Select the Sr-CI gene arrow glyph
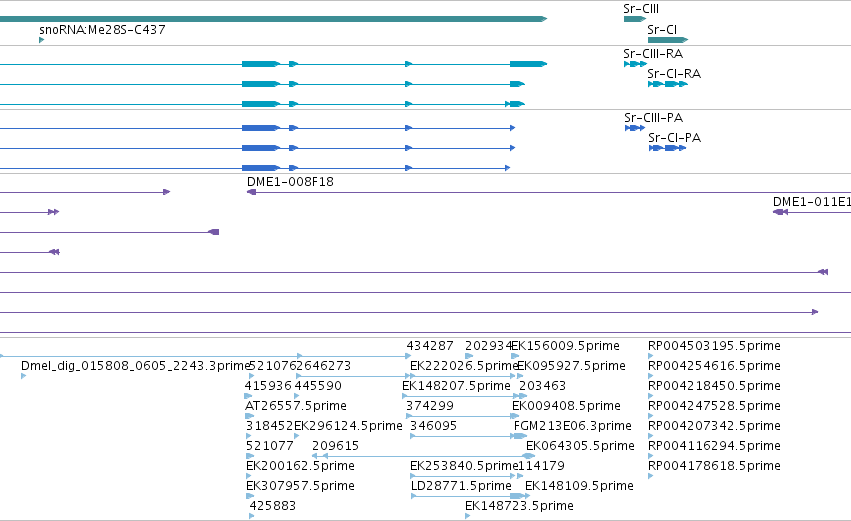Viewport: 851px width, 521px height. click(x=668, y=40)
